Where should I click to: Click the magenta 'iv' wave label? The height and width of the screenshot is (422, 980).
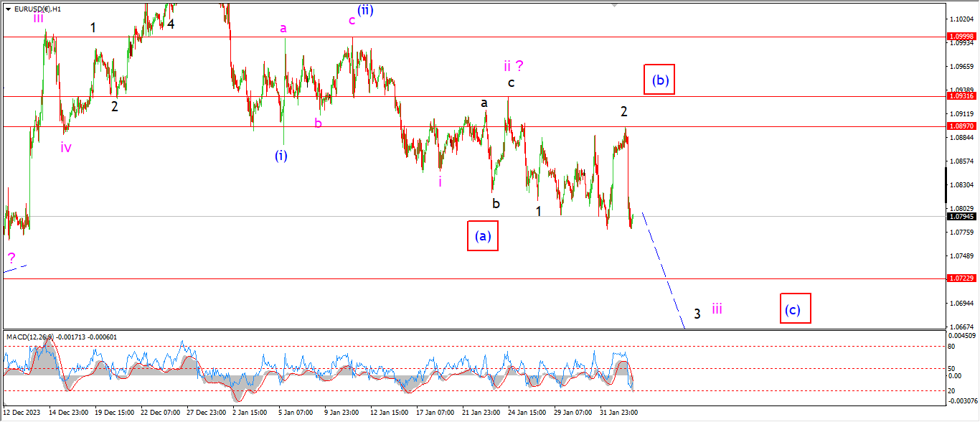tap(66, 148)
